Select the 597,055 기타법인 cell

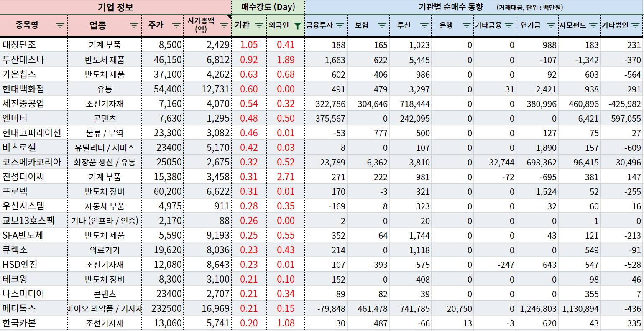tap(622, 118)
